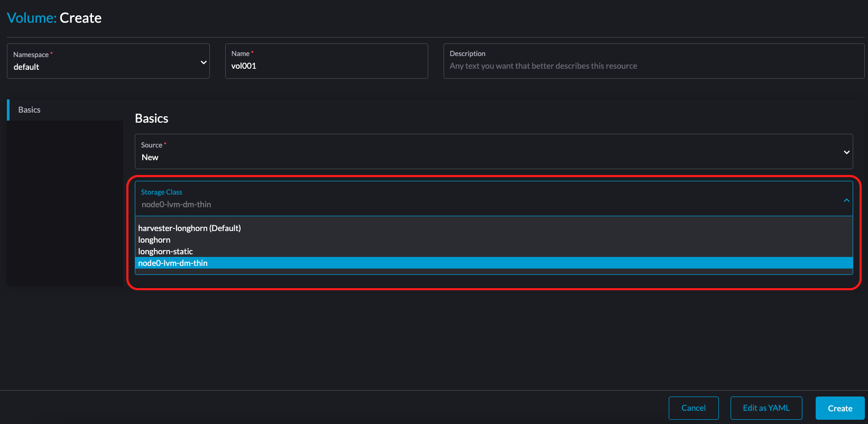Pick longhorn-static from the list
This screenshot has width=868, height=424.
[x=165, y=252]
